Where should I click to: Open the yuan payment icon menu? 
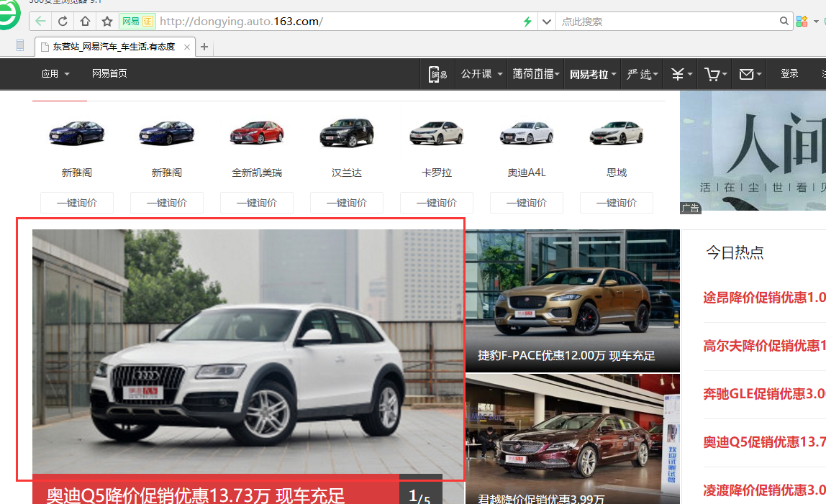(681, 74)
